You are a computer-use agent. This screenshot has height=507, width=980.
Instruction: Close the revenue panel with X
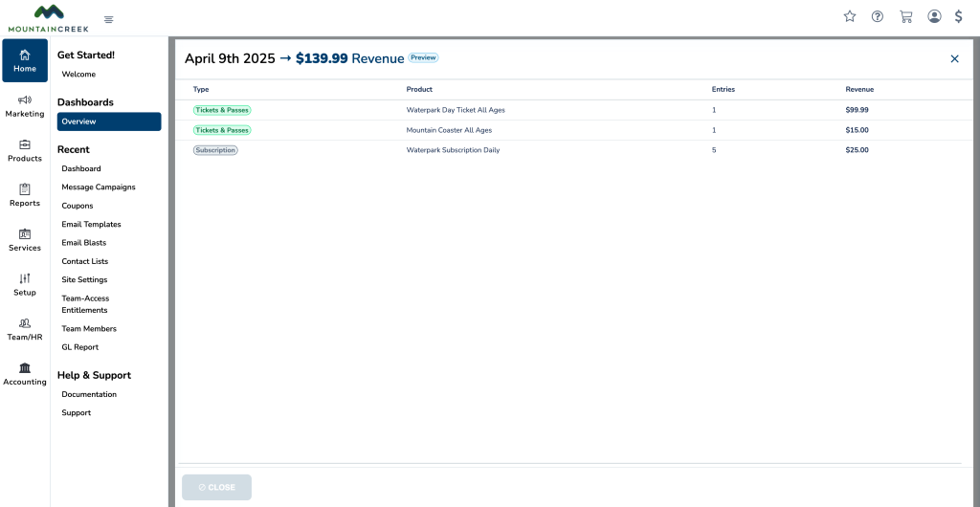click(x=954, y=58)
